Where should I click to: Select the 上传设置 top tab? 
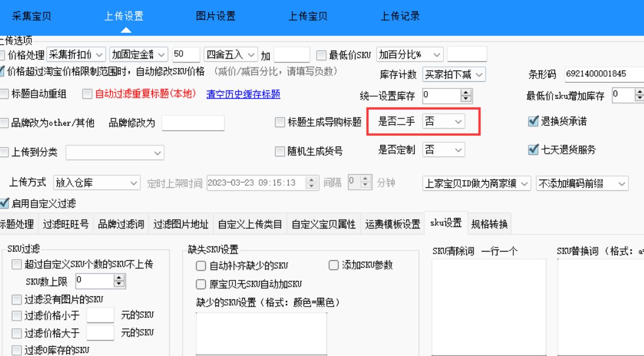click(x=124, y=16)
